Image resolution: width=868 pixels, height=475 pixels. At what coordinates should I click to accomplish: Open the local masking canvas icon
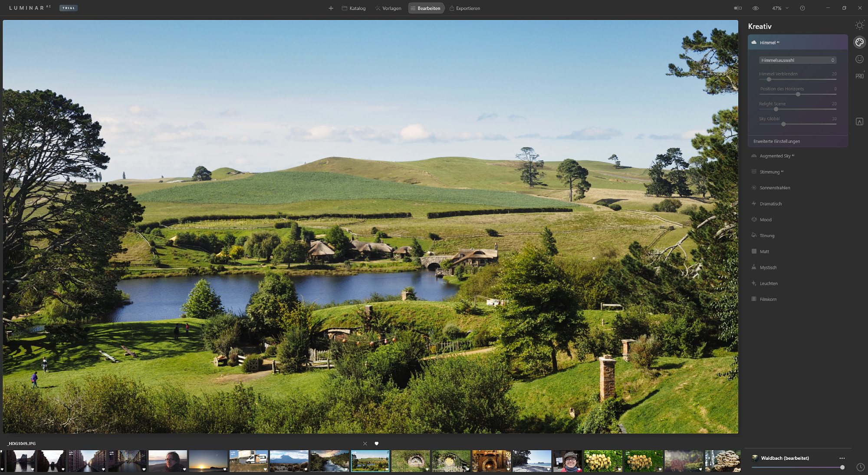(x=859, y=122)
